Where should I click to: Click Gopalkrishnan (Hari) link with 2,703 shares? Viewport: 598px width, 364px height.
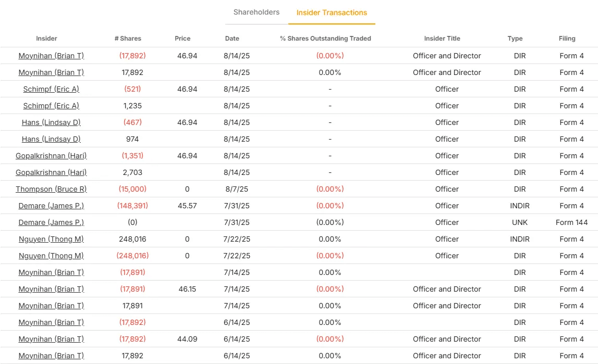[x=51, y=172]
